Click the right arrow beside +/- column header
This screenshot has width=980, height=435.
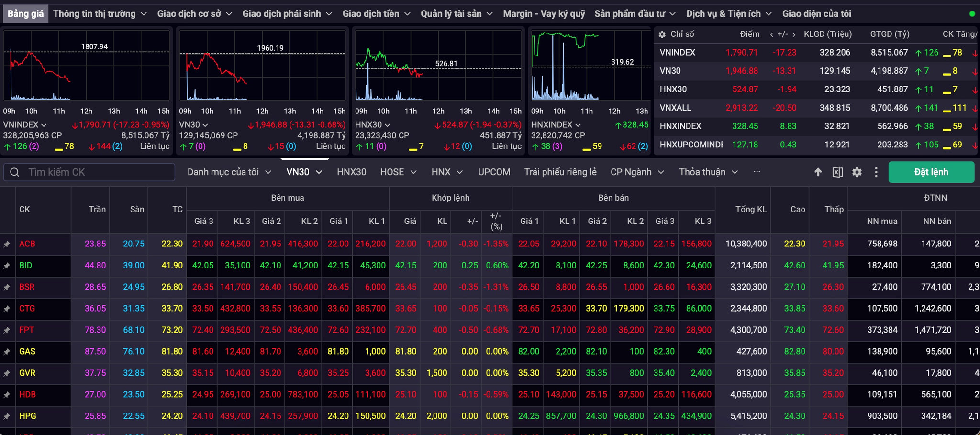(x=794, y=34)
